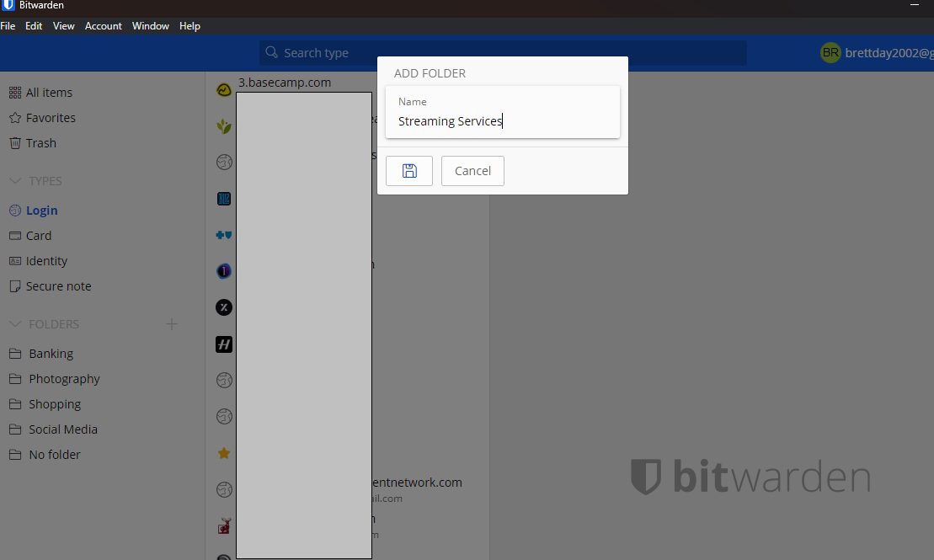Click the BR account avatar
The height and width of the screenshot is (560, 934).
[830, 52]
